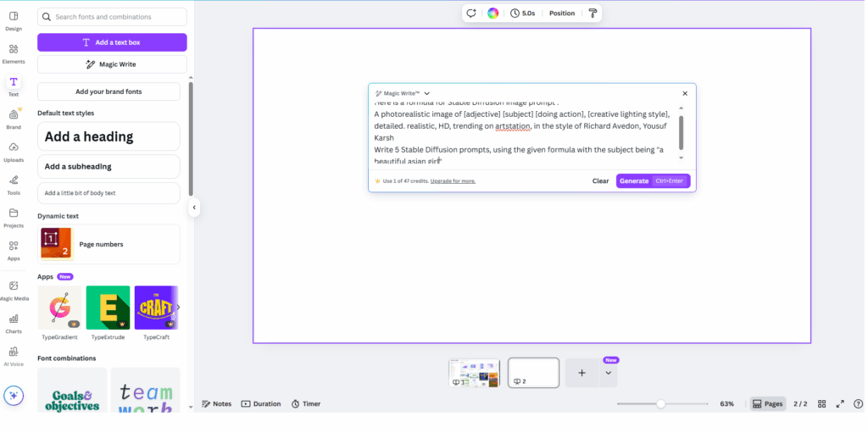Open the Uploads sidebar panel
The height and width of the screenshot is (433, 868).
coord(14,152)
